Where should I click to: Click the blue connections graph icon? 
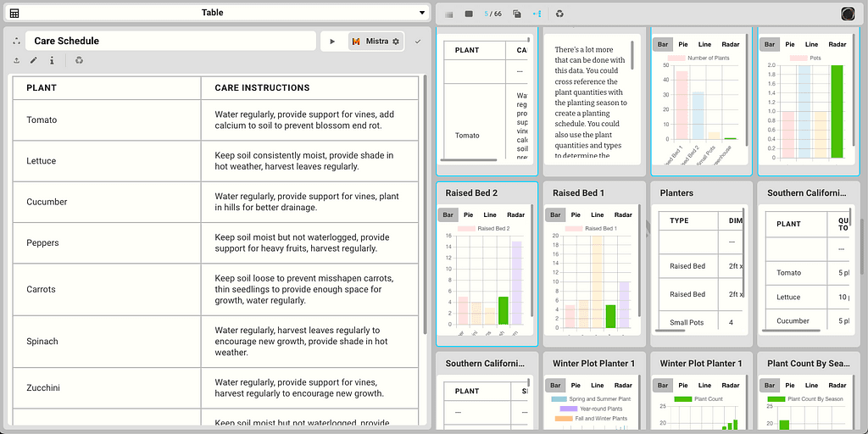click(537, 14)
